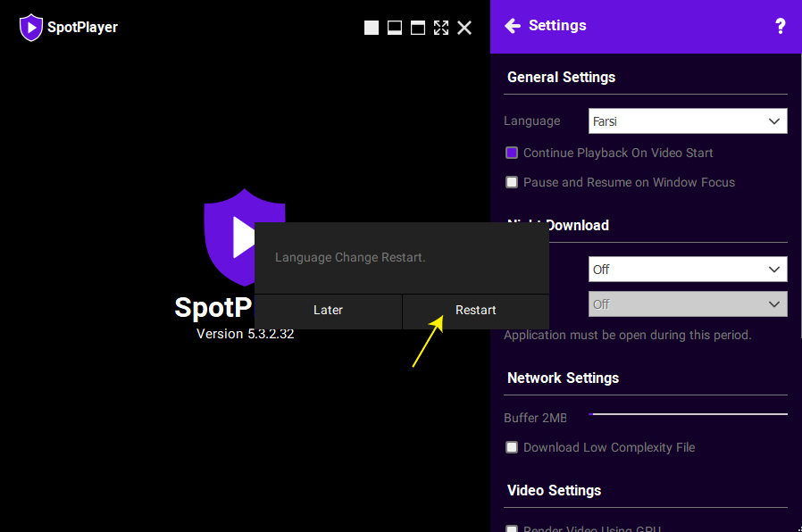Click the large purple SpotPlayer shield logo

pyautogui.click(x=229, y=237)
